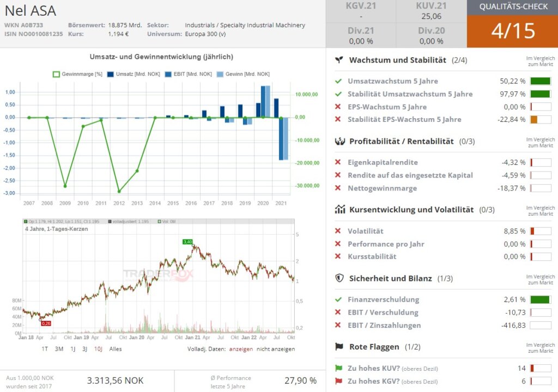This screenshot has width=558, height=392.
Task: Show the Alles full chart range
Action: [x=116, y=349]
